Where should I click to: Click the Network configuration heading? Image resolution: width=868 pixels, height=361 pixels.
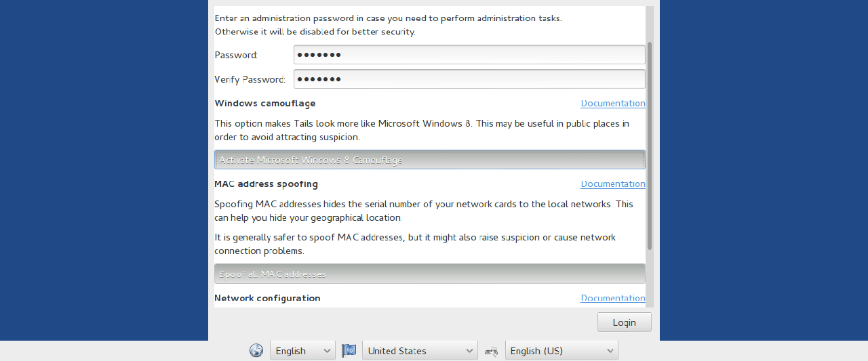[267, 298]
